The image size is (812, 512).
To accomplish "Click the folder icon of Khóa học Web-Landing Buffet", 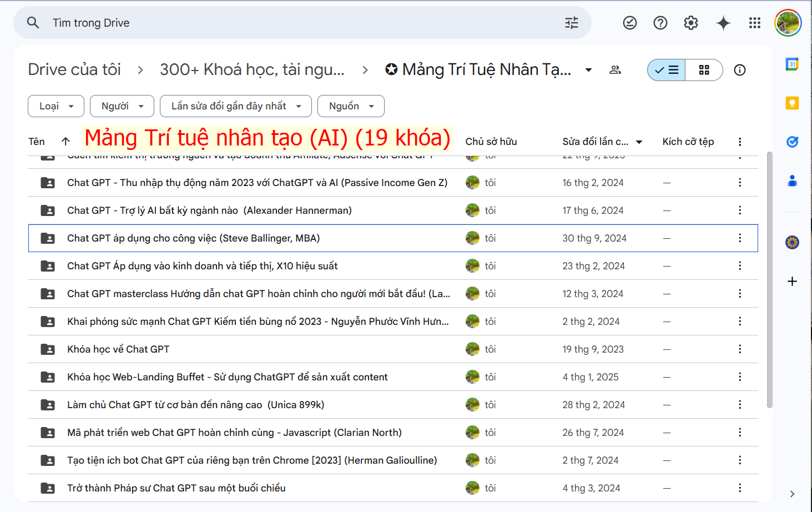I will click(x=48, y=377).
